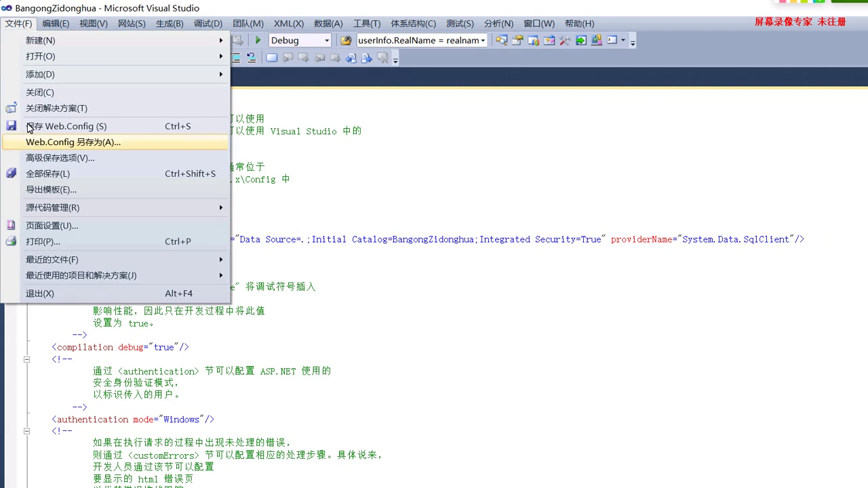Choose 打印(P)... menu entry
868x488 pixels.
point(115,241)
